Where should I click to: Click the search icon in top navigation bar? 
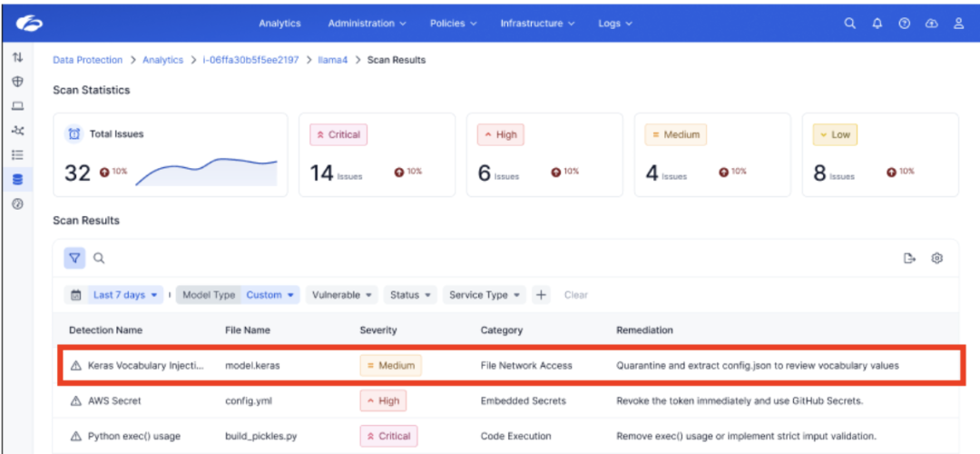pyautogui.click(x=849, y=24)
